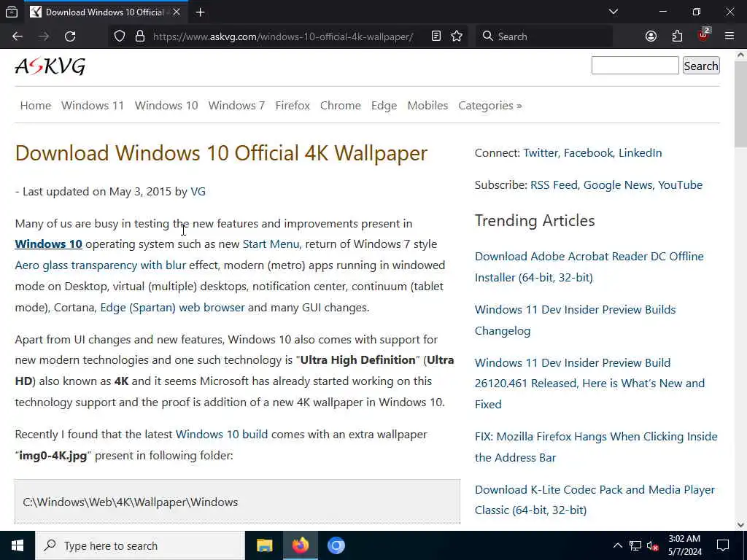Open Edge (Spartan) web browser link
747x560 pixels.
tap(172, 307)
